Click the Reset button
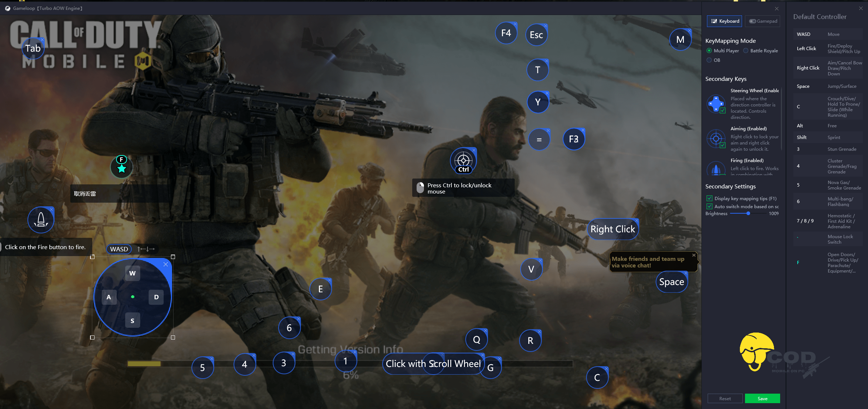Screen dimensions: 868x409 click(x=725, y=398)
